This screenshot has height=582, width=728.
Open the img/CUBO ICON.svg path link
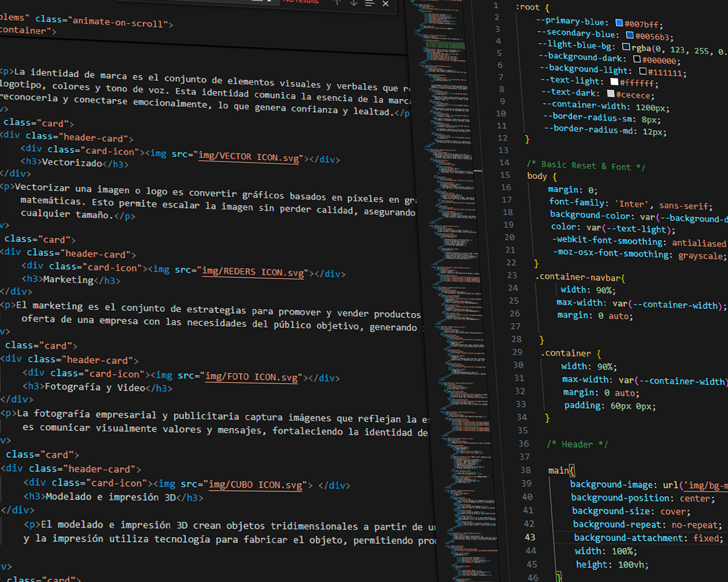click(256, 484)
